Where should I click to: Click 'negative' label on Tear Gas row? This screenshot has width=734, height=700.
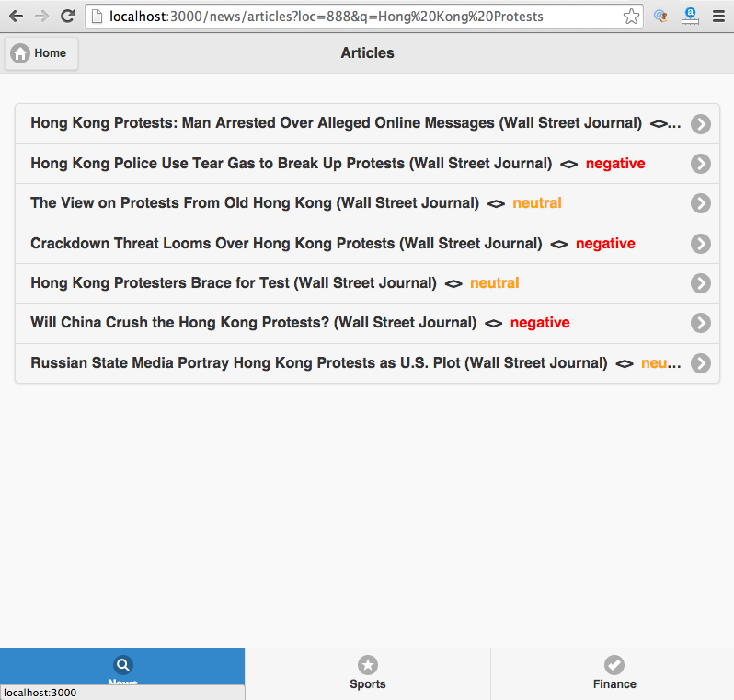pos(615,164)
